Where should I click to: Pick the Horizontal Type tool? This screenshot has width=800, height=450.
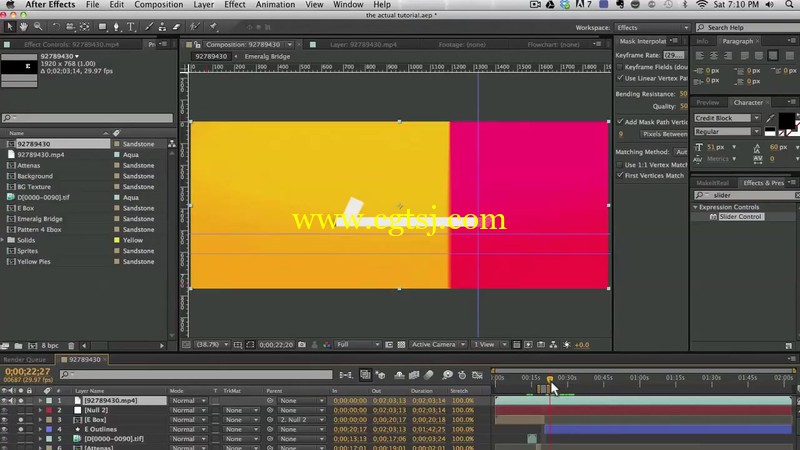[131, 27]
